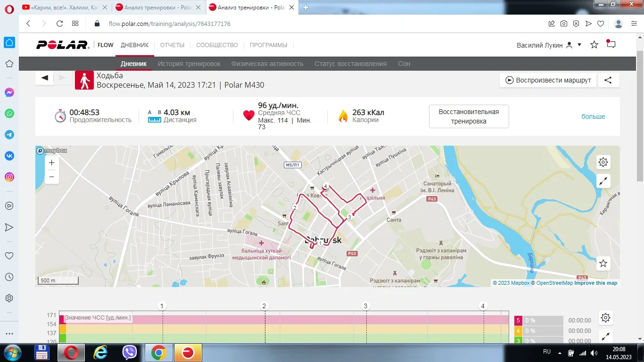644x362 pixels.
Task: Open heart rate graph settings gear
Action: [606, 318]
